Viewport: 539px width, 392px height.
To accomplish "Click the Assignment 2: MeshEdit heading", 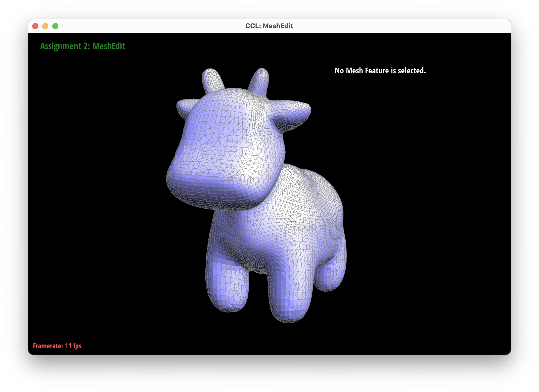I will click(x=83, y=46).
